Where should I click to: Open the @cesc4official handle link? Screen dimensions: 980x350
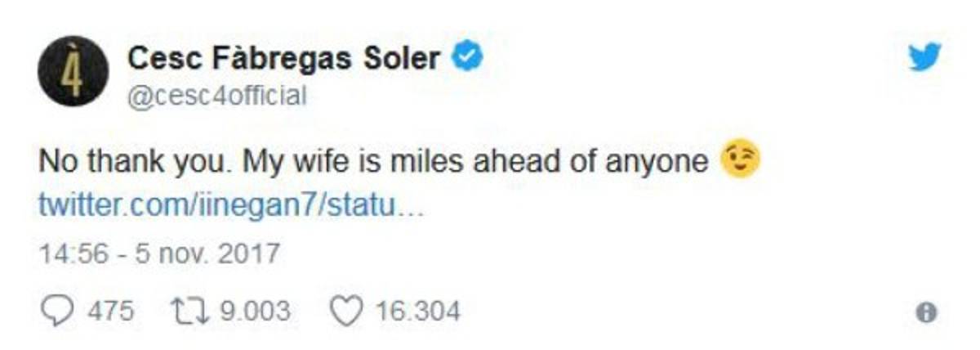click(217, 96)
